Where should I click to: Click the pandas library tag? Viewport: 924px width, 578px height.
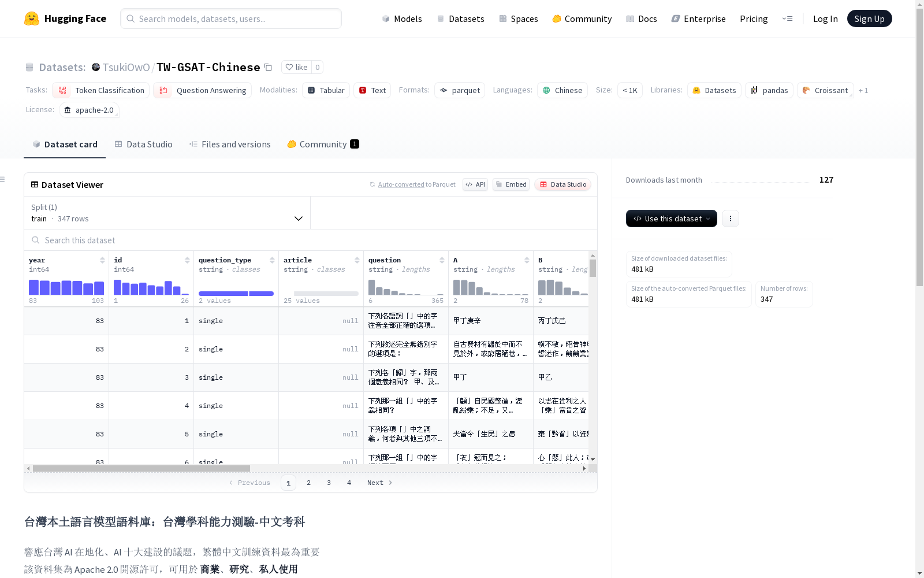769,90
